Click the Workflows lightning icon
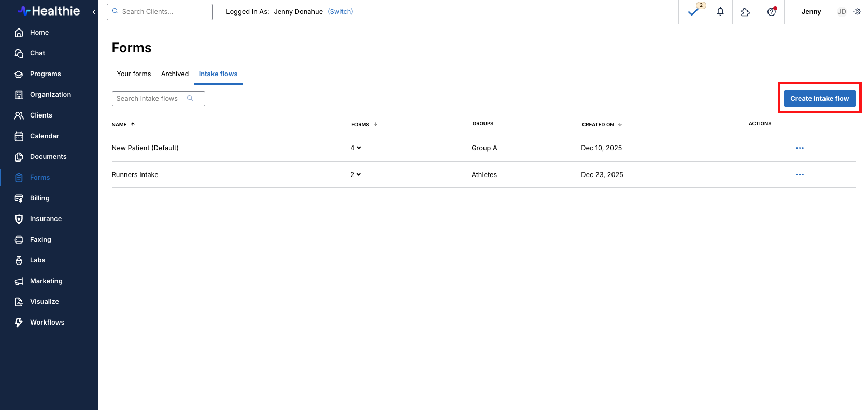This screenshot has height=410, width=868. pos(19,323)
